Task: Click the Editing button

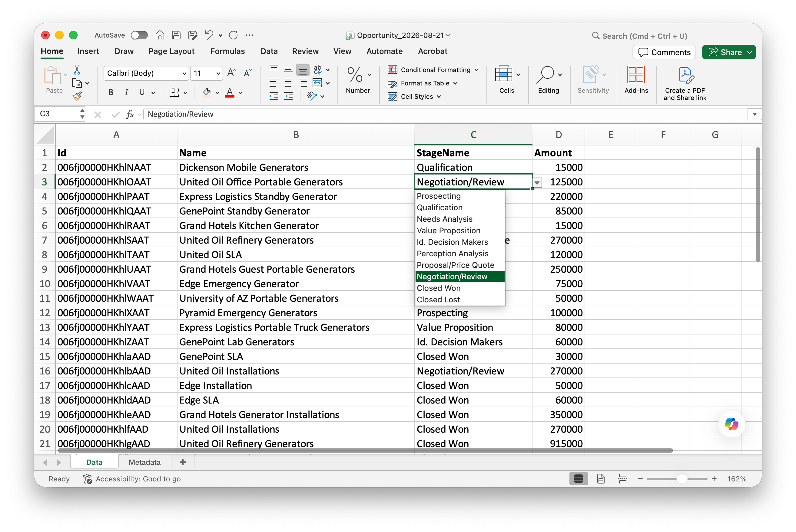Action: click(549, 80)
